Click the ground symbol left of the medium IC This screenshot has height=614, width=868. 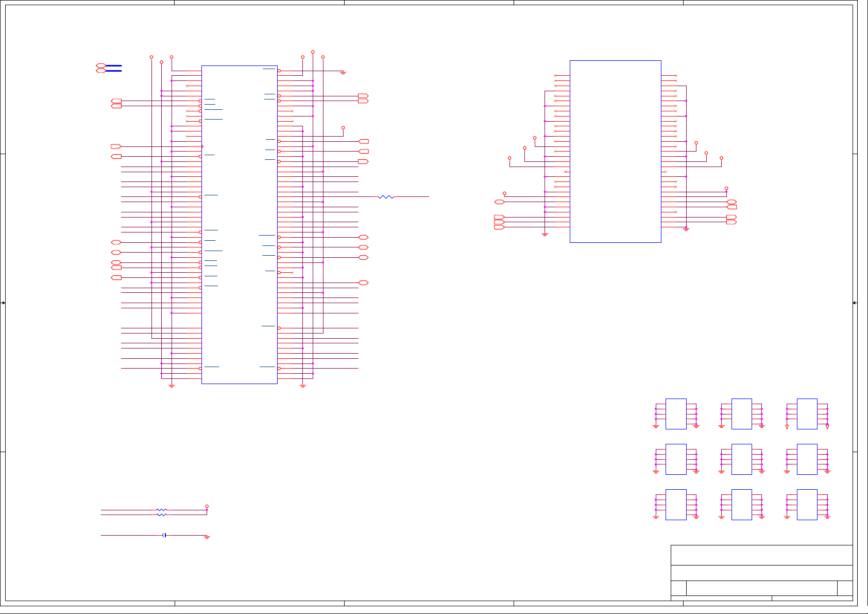tap(545, 235)
